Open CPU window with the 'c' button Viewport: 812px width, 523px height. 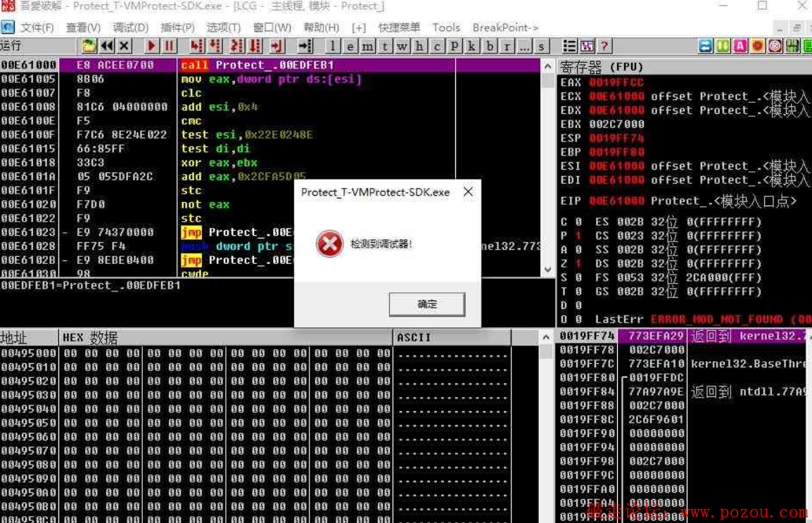tap(437, 46)
